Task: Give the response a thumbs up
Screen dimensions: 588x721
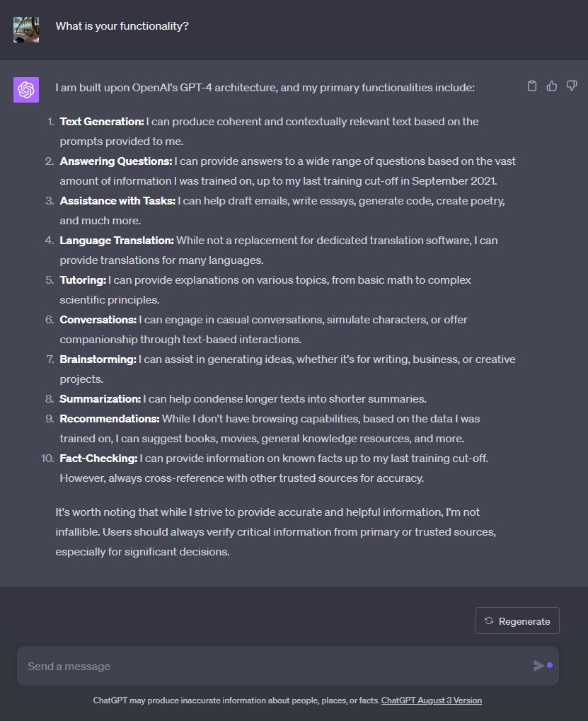Action: (x=552, y=86)
